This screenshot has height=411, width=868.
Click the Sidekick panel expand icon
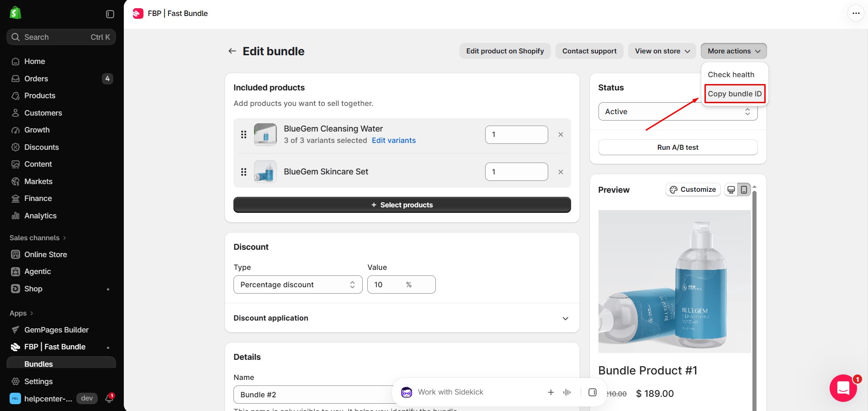(593, 392)
